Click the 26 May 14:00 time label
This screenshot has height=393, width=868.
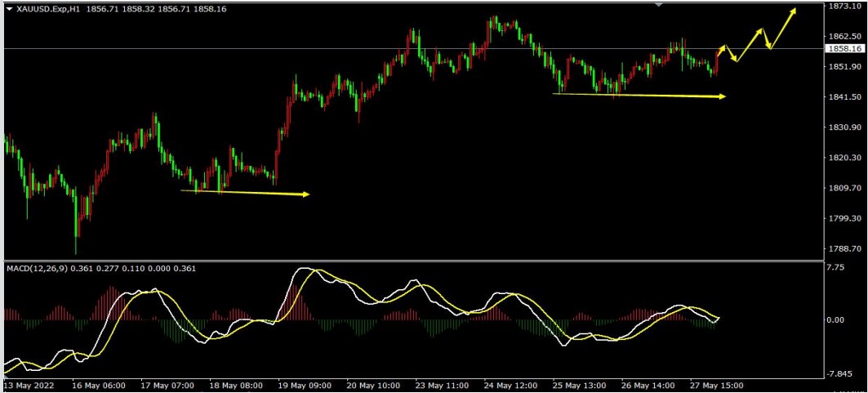[648, 386]
